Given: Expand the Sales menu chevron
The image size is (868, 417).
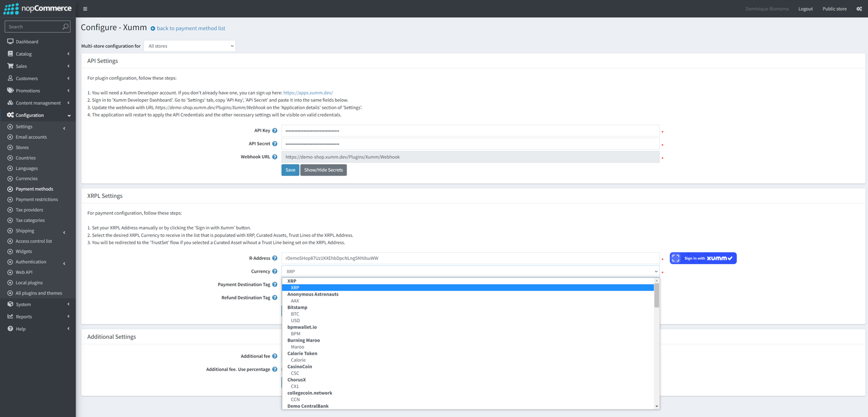Looking at the screenshot, I should coord(68,66).
